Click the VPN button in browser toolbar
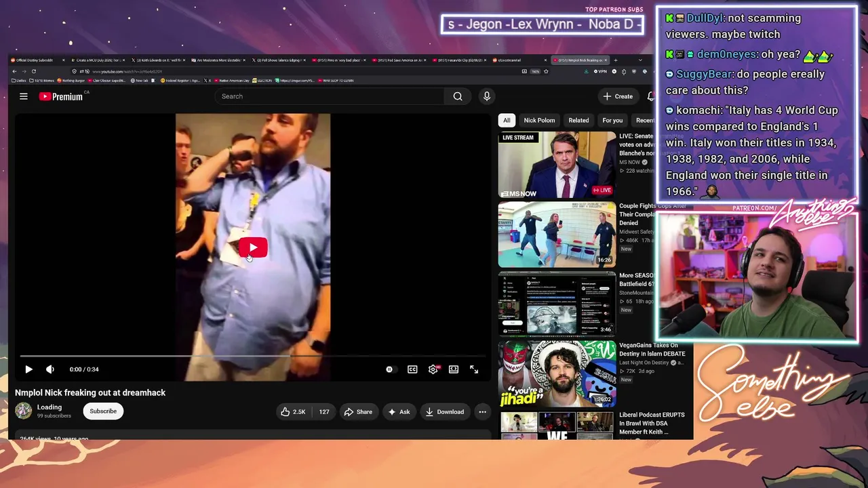This screenshot has width=868, height=488. 600,71
